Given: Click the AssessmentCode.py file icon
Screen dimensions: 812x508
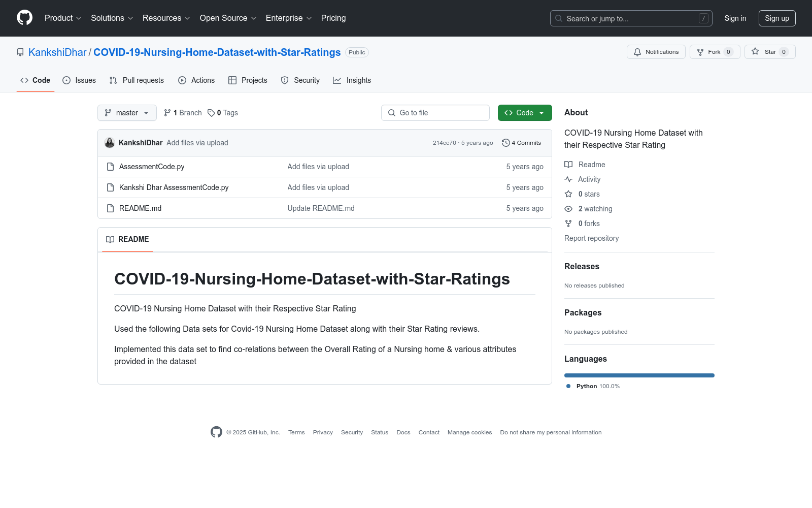Looking at the screenshot, I should click(x=110, y=167).
